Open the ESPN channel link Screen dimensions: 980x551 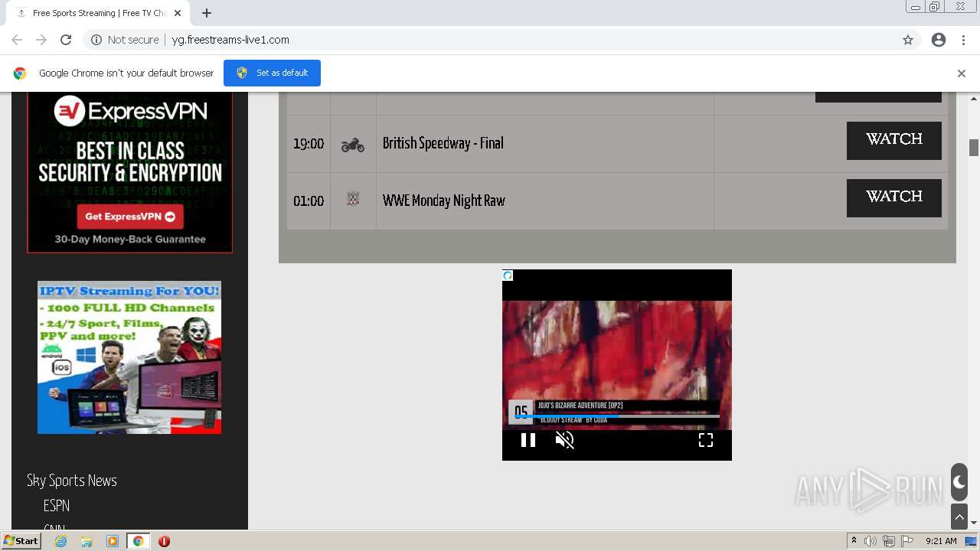click(57, 506)
